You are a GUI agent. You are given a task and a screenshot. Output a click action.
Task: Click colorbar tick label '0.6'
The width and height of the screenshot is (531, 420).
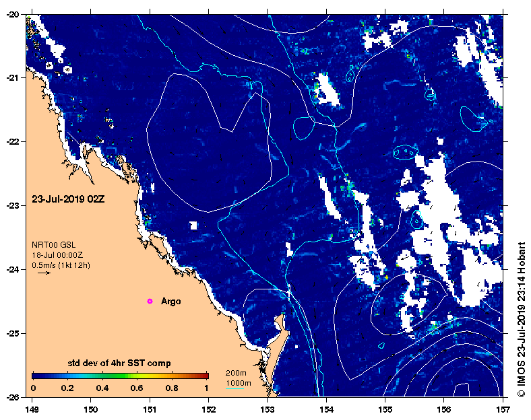137,388
